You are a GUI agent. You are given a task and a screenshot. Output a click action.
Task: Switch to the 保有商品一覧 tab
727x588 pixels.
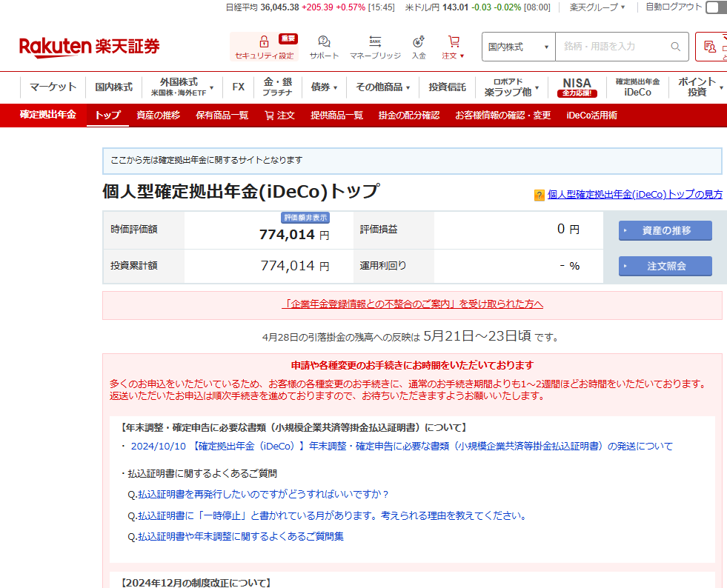coord(222,116)
